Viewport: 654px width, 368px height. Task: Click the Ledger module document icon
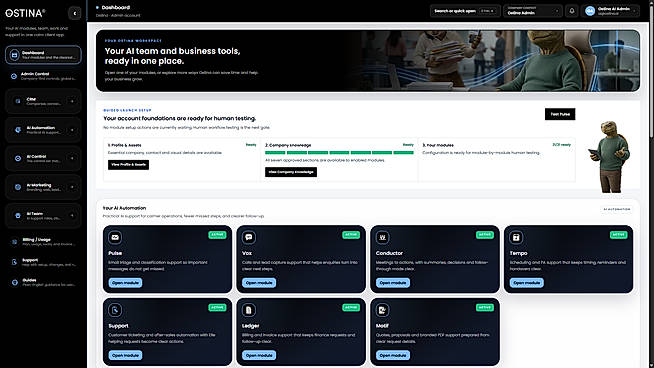click(249, 310)
